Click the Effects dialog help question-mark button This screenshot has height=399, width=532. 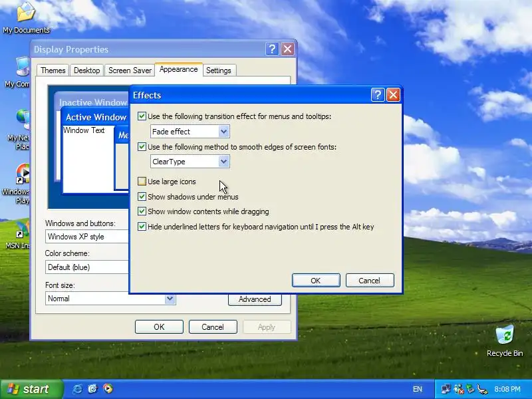[x=378, y=95]
